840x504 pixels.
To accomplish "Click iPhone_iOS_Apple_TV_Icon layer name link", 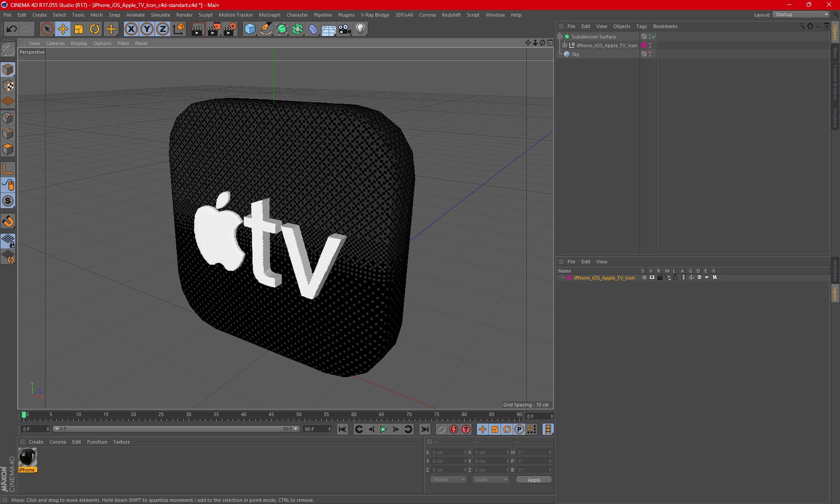I will pyautogui.click(x=604, y=278).
